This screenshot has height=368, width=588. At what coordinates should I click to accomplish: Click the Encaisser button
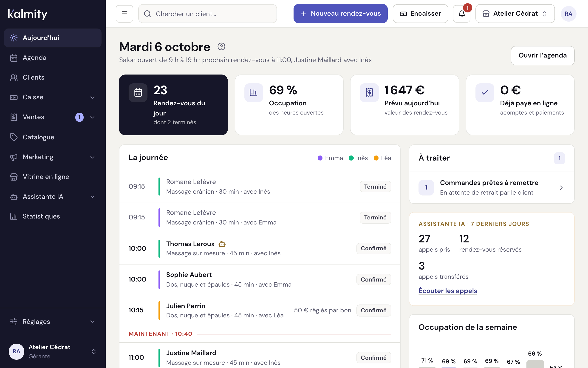420,14
